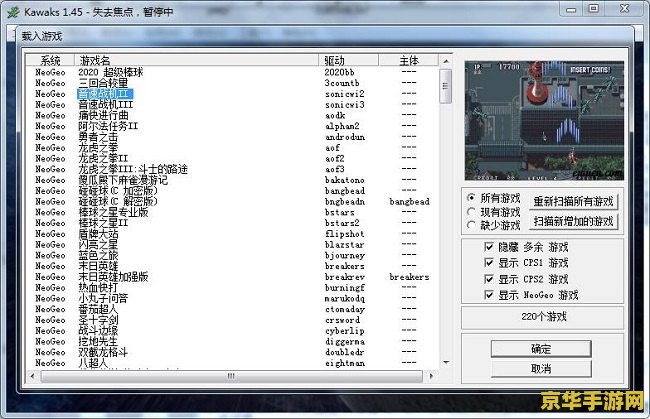The height and width of the screenshot is (419, 650).
Task: Select the game 番茄超人
Action: [x=98, y=309]
